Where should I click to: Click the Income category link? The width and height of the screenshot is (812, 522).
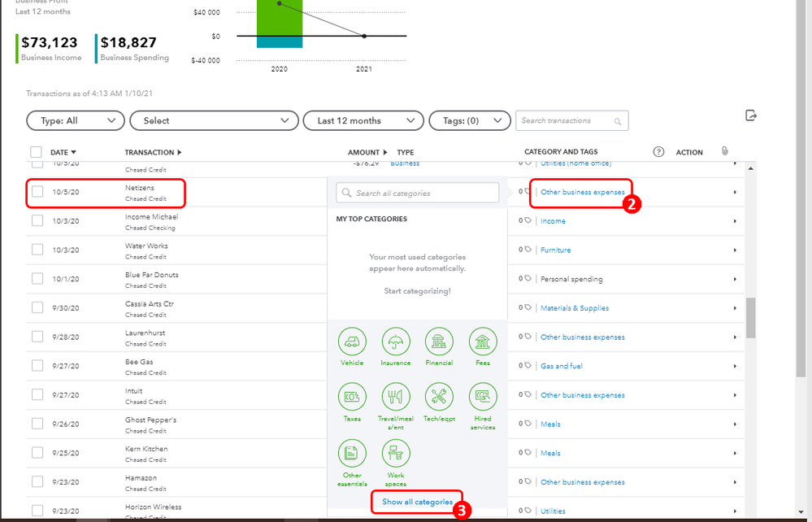click(553, 220)
